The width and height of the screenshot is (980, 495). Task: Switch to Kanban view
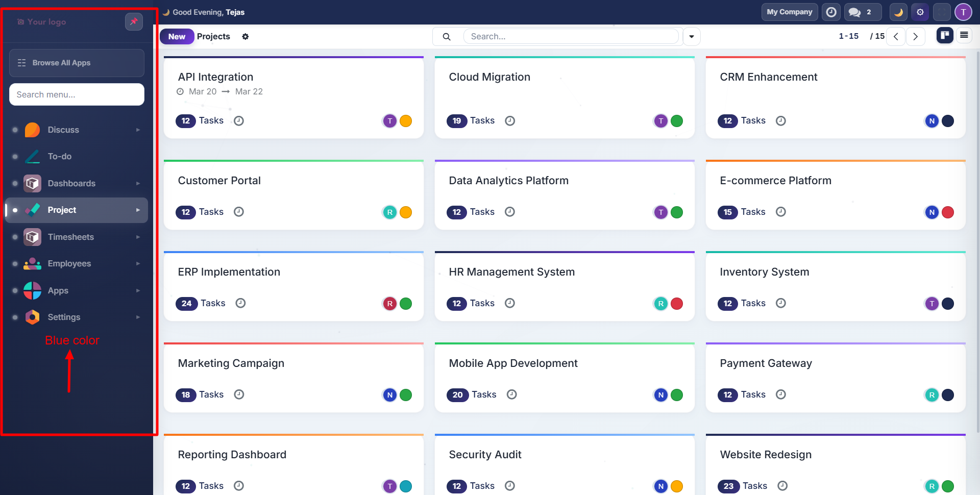pos(945,35)
